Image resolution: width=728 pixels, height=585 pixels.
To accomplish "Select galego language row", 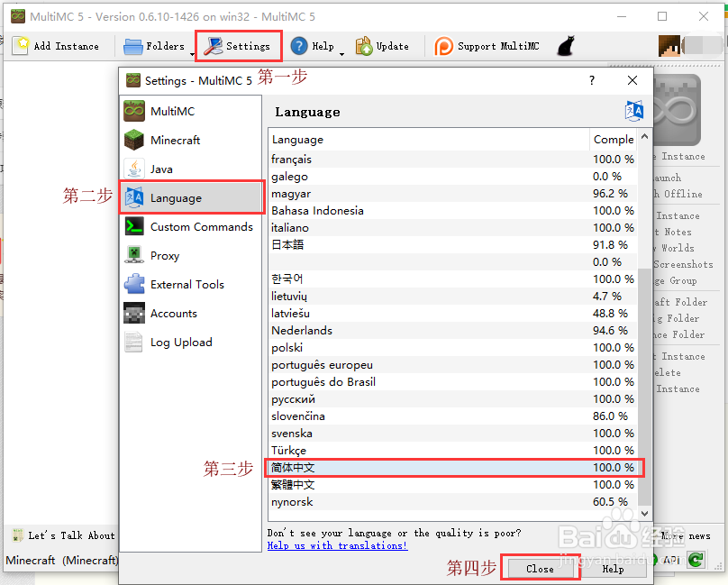I will click(452, 176).
